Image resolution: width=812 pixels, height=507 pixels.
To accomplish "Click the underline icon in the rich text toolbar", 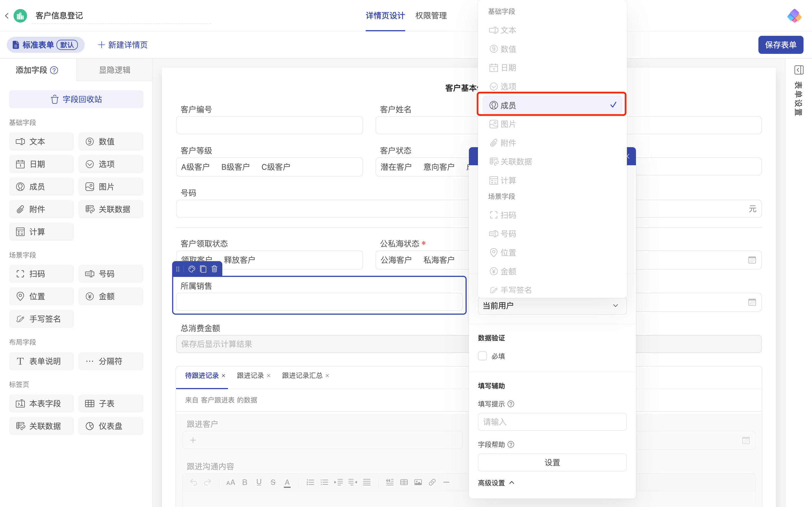I will pyautogui.click(x=259, y=482).
